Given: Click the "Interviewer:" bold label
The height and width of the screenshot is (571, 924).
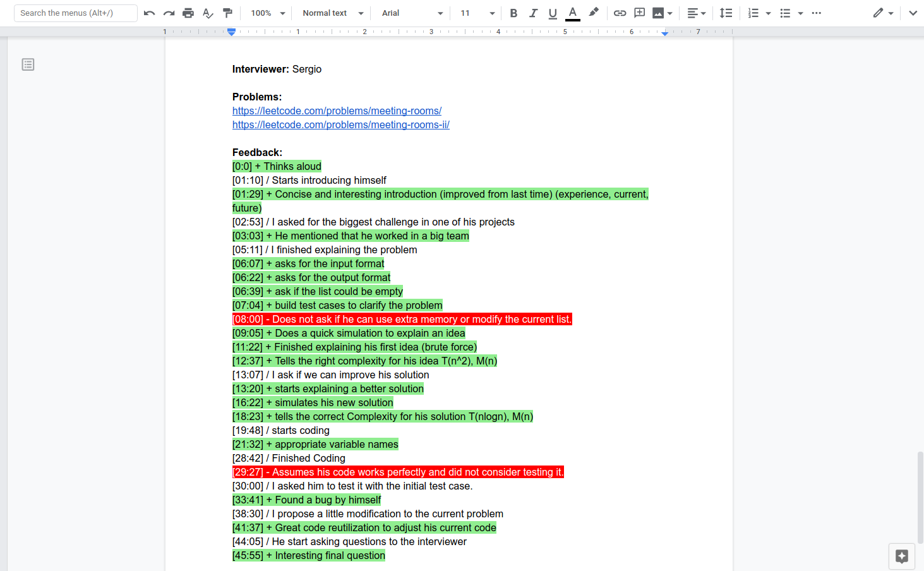Looking at the screenshot, I should click(x=261, y=69).
